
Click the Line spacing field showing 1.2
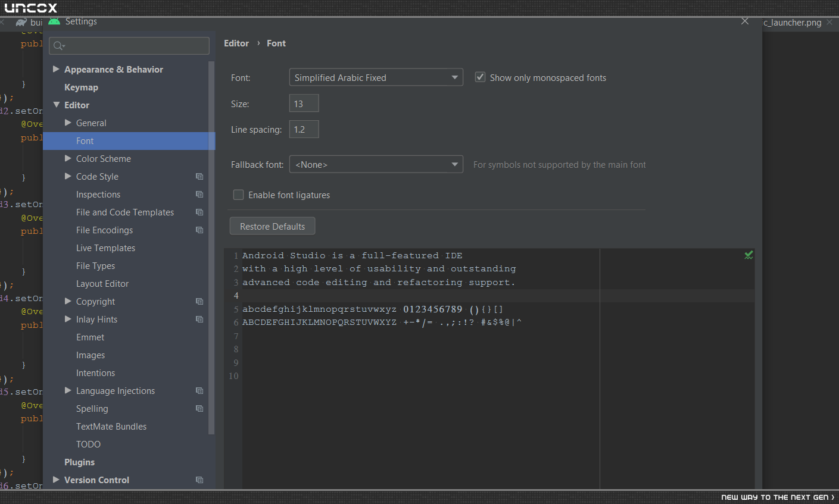304,129
